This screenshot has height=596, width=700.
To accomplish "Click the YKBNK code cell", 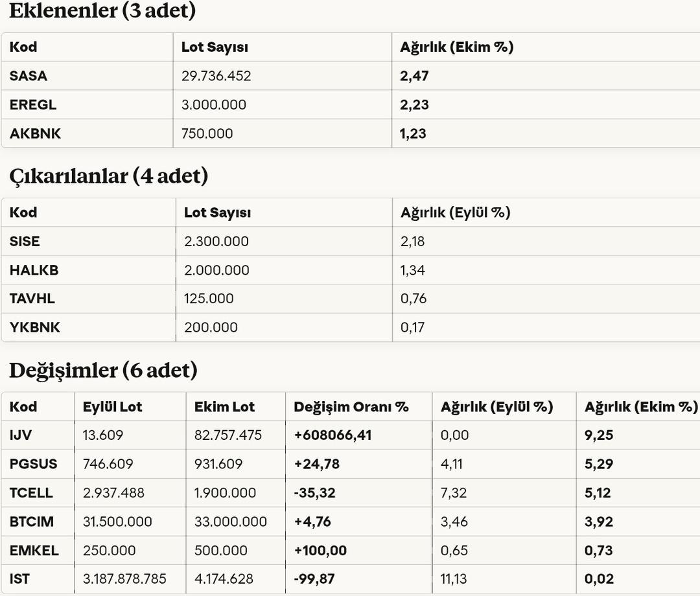I will click(35, 328).
